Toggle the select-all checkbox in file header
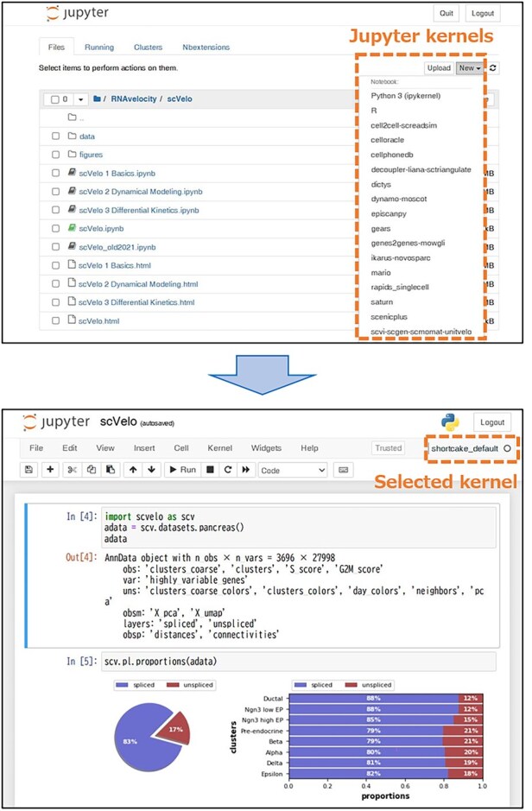The height and width of the screenshot is (811, 532). (54, 98)
